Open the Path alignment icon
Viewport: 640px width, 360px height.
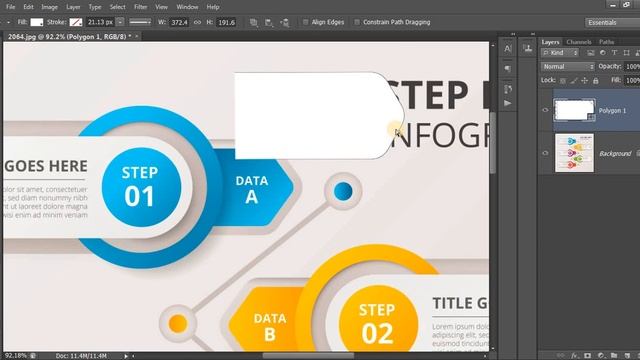point(269,22)
